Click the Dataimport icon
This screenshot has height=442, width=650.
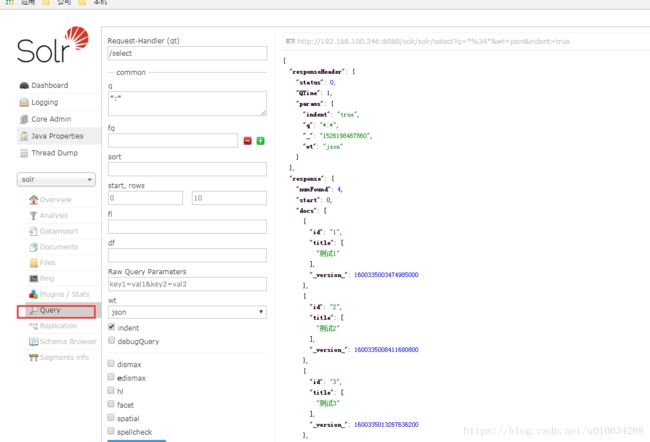(34, 231)
